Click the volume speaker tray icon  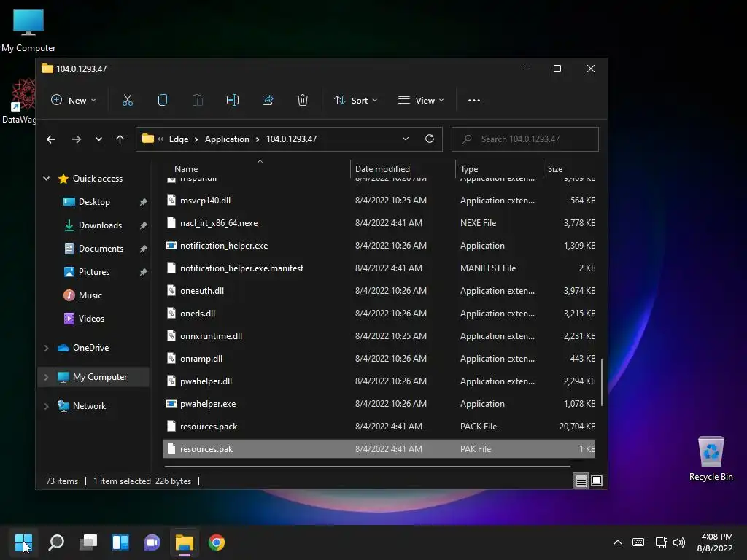pyautogui.click(x=679, y=542)
